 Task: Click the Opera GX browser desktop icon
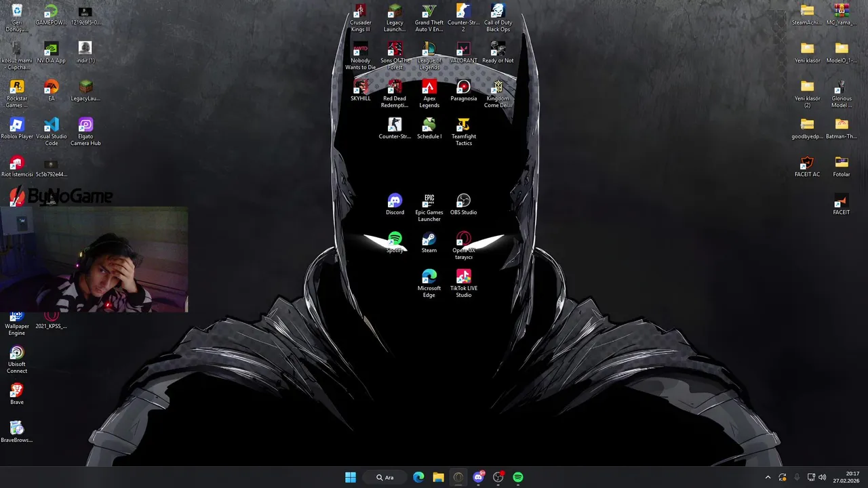(463, 245)
